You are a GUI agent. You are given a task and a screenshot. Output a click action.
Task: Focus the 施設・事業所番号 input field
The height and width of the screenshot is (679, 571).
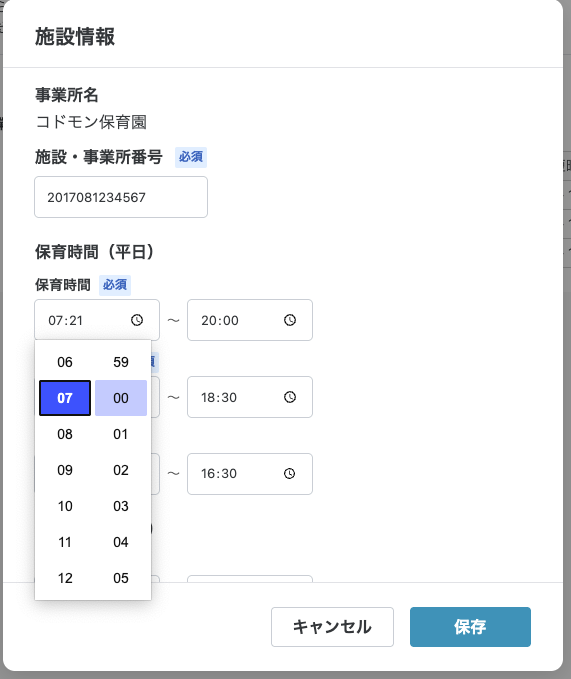coord(121,197)
